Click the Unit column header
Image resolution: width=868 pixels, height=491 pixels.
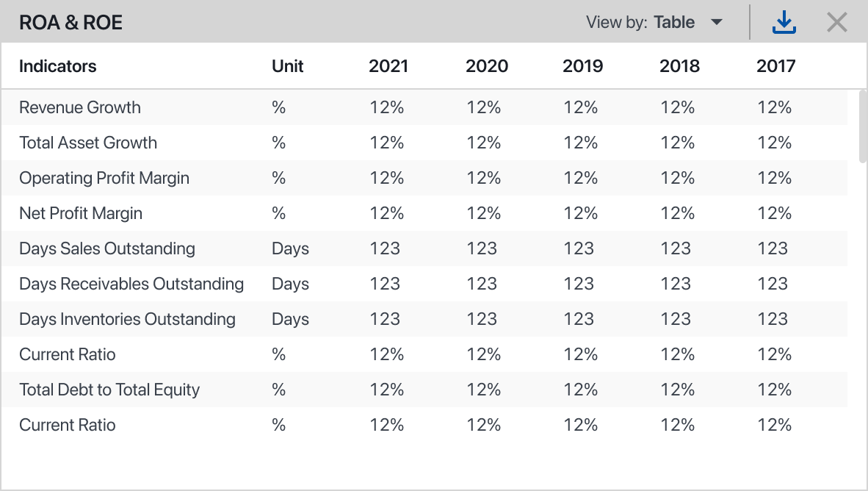[x=287, y=66]
